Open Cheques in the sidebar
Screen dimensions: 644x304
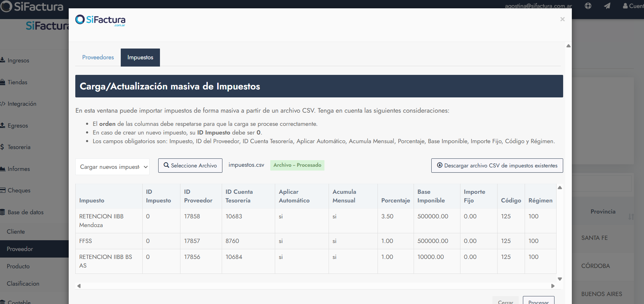19,190
